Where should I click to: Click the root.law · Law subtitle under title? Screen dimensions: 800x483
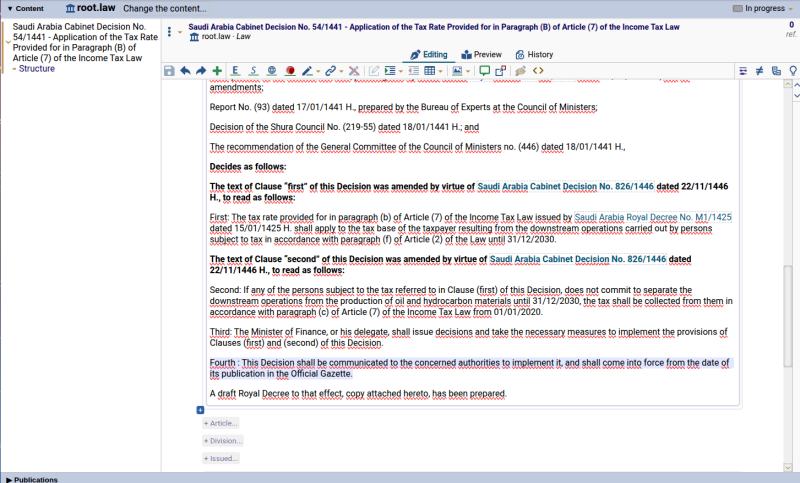[x=220, y=37]
